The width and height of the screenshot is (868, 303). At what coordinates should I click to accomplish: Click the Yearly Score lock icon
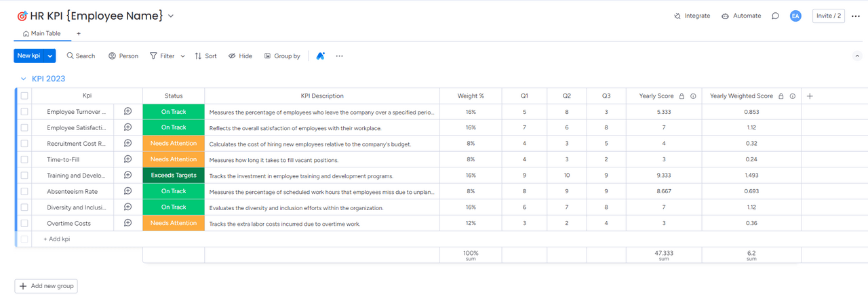[682, 96]
